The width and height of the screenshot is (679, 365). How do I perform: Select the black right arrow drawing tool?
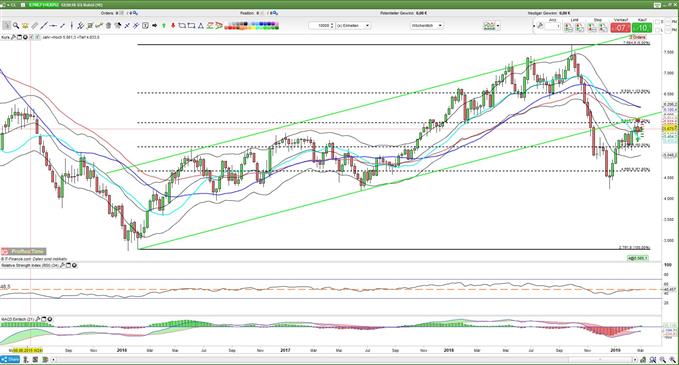pyautogui.click(x=155, y=26)
